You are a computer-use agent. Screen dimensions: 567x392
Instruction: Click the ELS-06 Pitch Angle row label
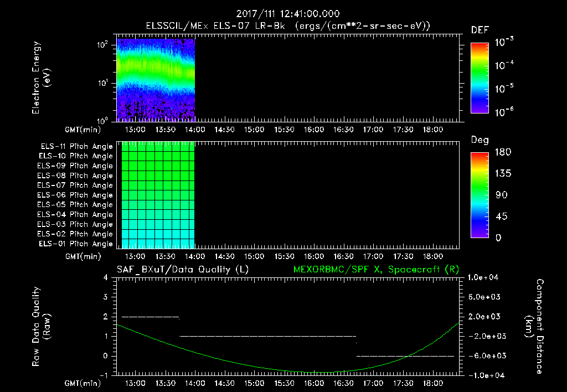coord(75,195)
